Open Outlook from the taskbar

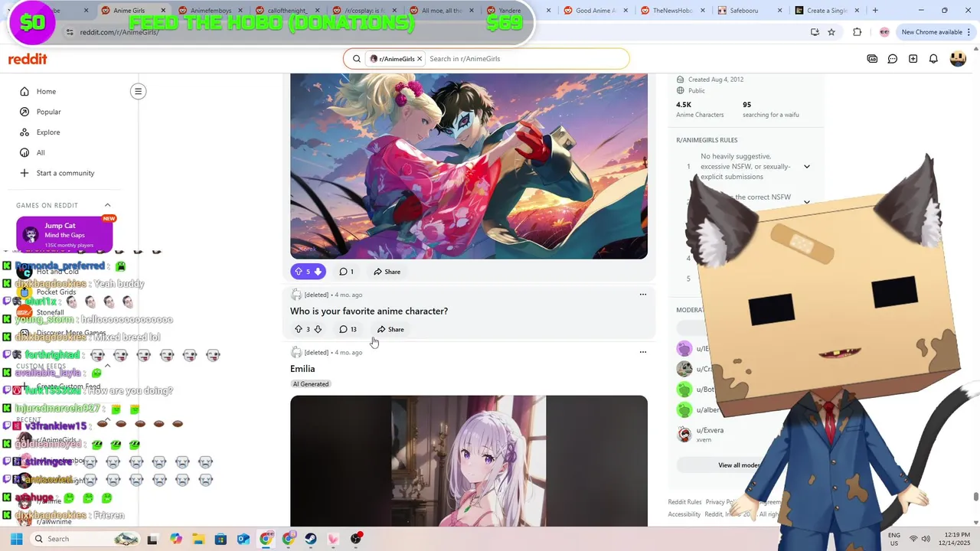click(243, 539)
